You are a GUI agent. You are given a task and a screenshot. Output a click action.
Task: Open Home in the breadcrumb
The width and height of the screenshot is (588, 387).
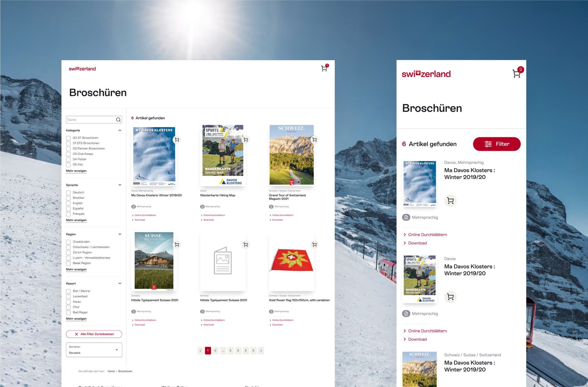coord(111,371)
